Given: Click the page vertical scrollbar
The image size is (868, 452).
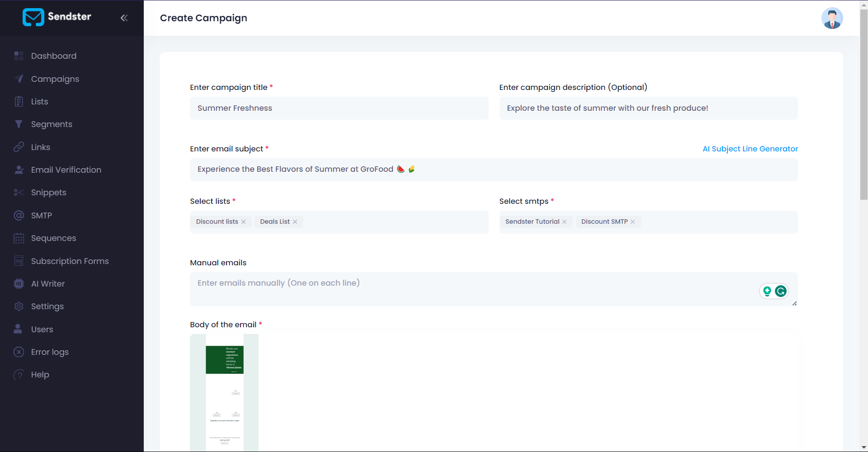Looking at the screenshot, I should pyautogui.click(x=863, y=104).
